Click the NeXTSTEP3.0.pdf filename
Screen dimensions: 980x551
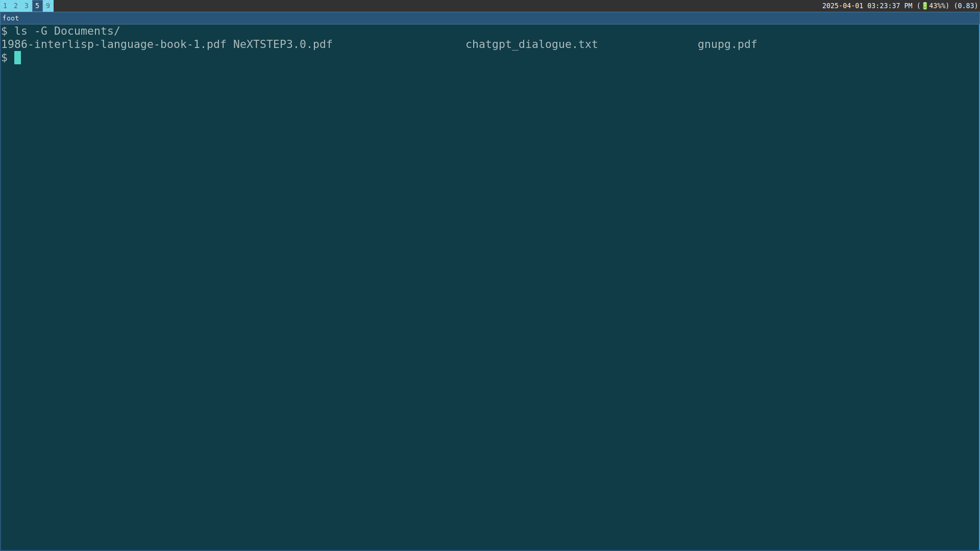[x=282, y=44]
